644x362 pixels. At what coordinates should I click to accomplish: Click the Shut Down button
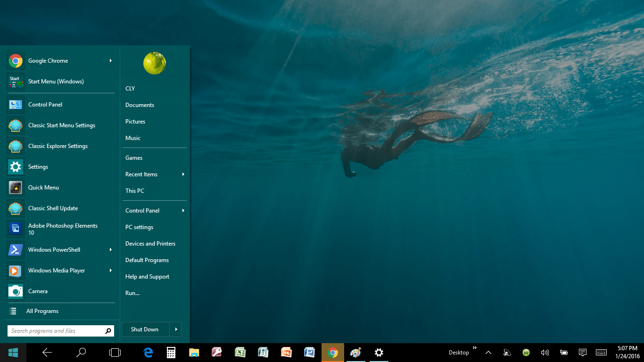[x=145, y=329]
